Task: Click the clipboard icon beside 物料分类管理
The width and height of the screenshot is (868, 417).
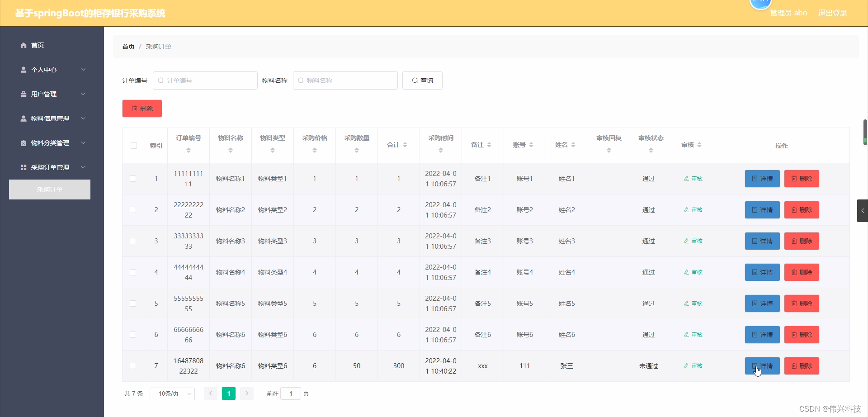Action: pyautogui.click(x=23, y=143)
